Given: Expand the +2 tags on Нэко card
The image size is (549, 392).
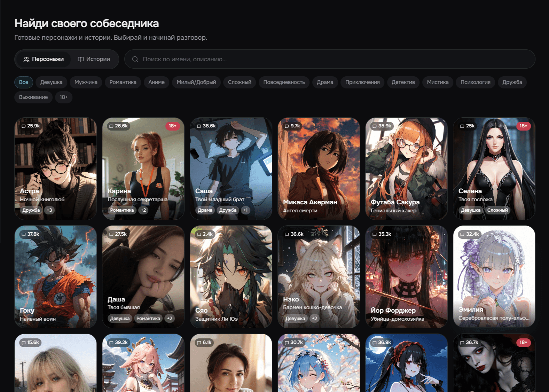Looking at the screenshot, I should tap(315, 319).
